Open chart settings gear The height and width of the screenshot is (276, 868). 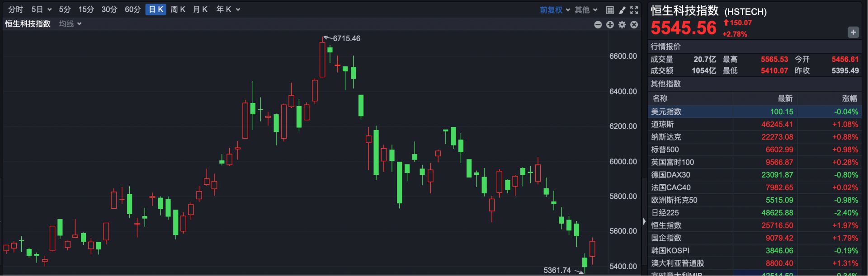[622, 24]
